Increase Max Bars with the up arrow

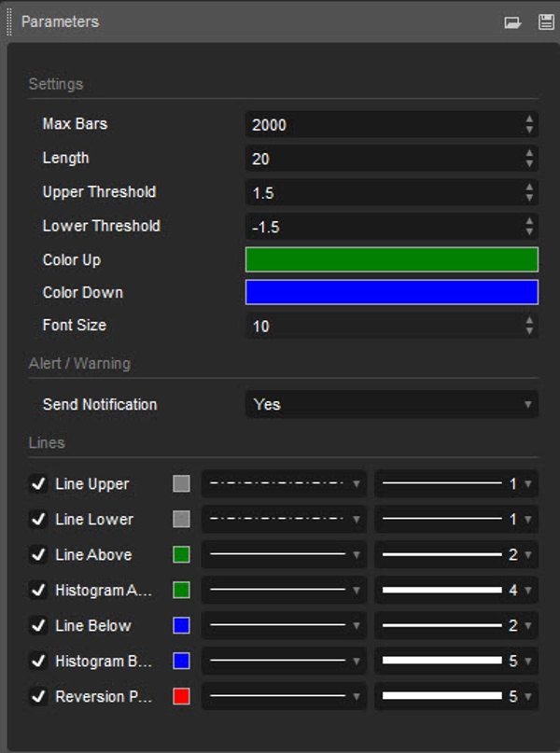click(x=528, y=119)
